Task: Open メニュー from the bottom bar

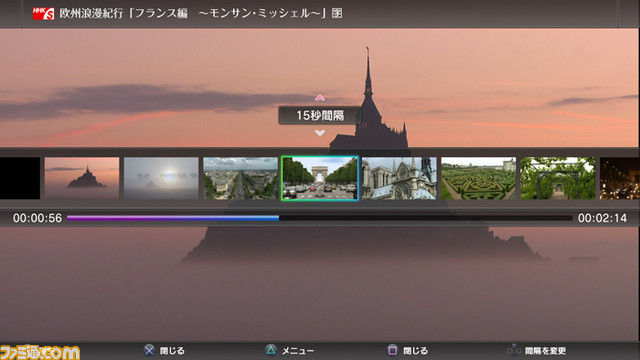Action: click(x=298, y=351)
